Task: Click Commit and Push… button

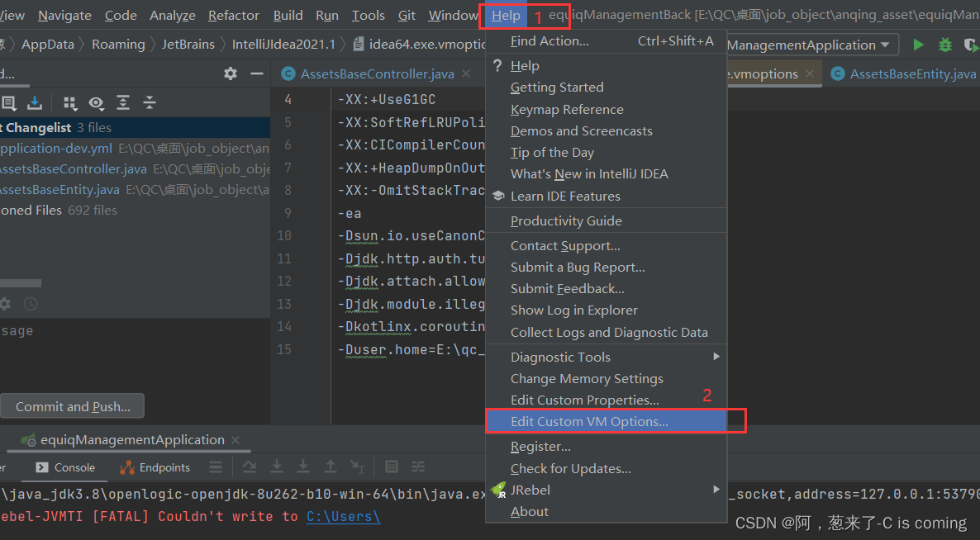Action: 73,406
